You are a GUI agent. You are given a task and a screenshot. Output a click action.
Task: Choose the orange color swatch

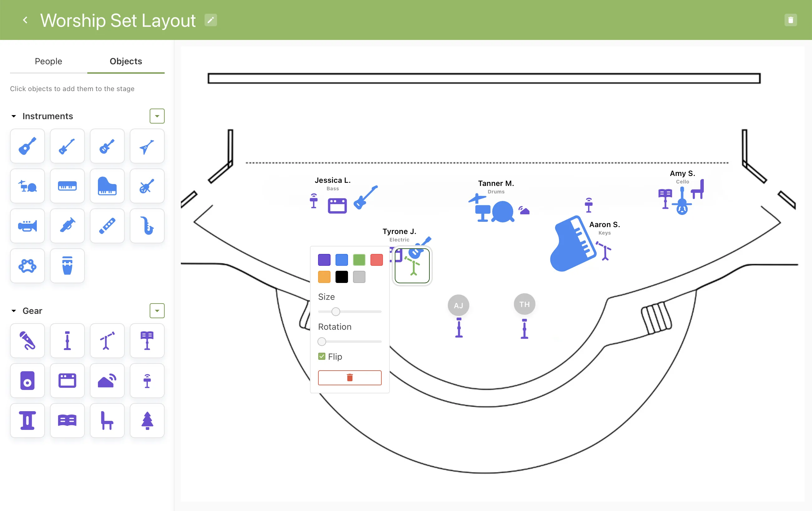pyautogui.click(x=324, y=277)
